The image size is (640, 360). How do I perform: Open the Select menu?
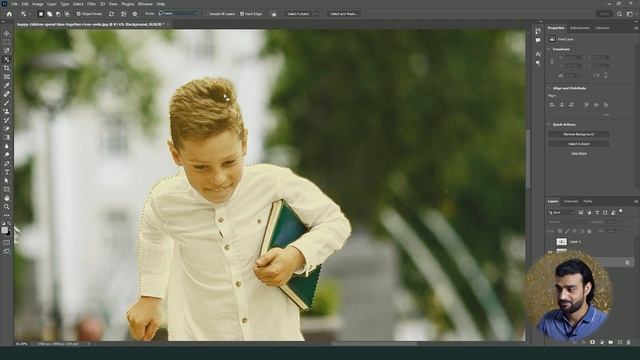pos(78,4)
